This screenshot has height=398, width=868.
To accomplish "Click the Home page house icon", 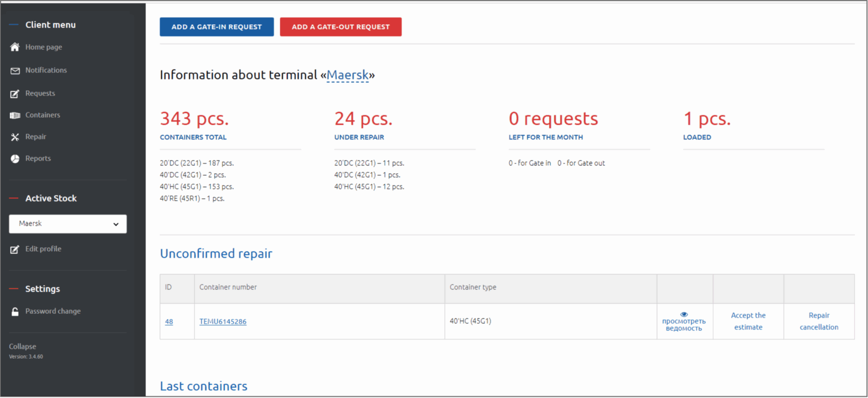I will (15, 47).
